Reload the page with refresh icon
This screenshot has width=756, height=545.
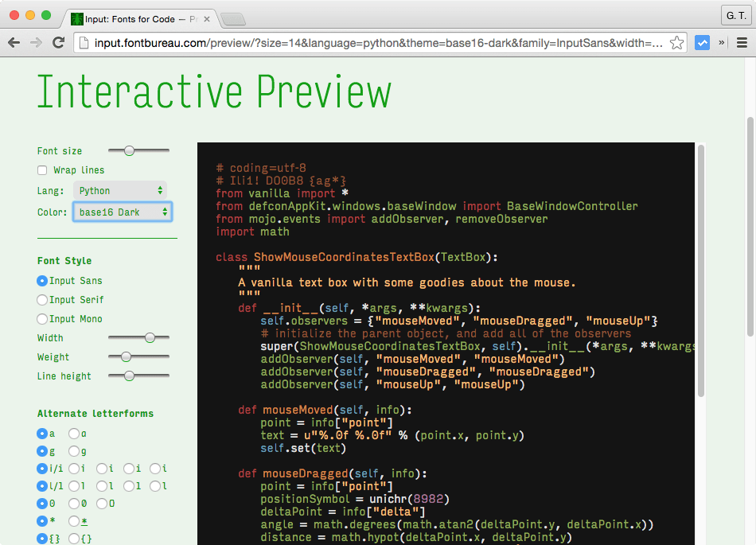click(58, 43)
